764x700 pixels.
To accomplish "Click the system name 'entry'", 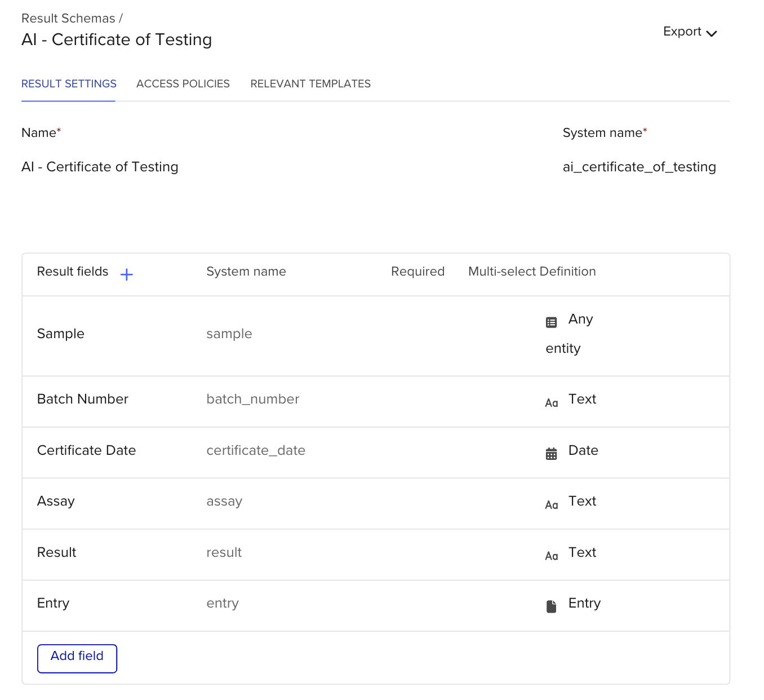I will click(x=223, y=603).
